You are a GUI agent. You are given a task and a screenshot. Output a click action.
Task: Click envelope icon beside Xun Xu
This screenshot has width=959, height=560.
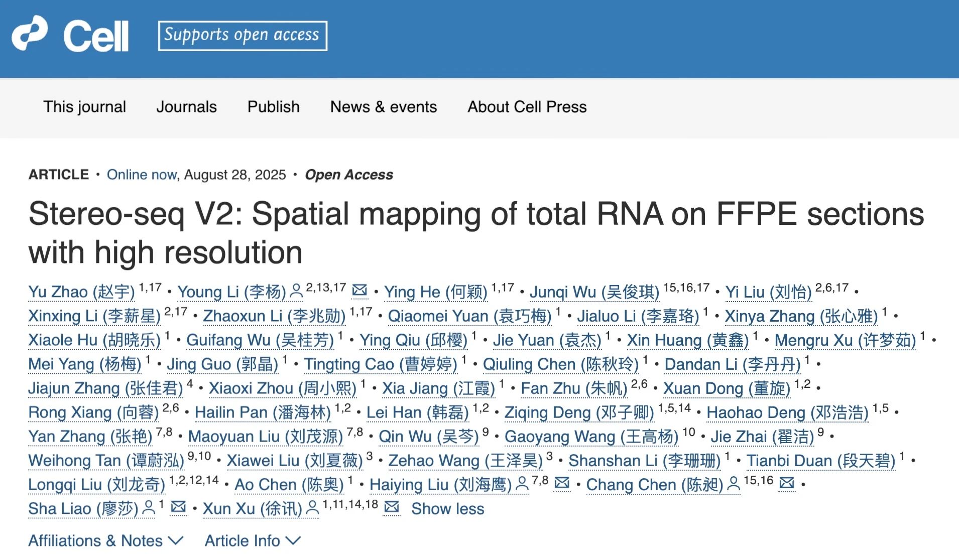[391, 507]
